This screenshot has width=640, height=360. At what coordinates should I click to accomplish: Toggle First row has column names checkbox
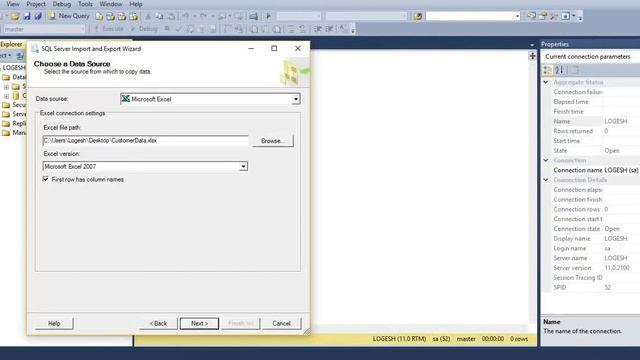click(46, 179)
